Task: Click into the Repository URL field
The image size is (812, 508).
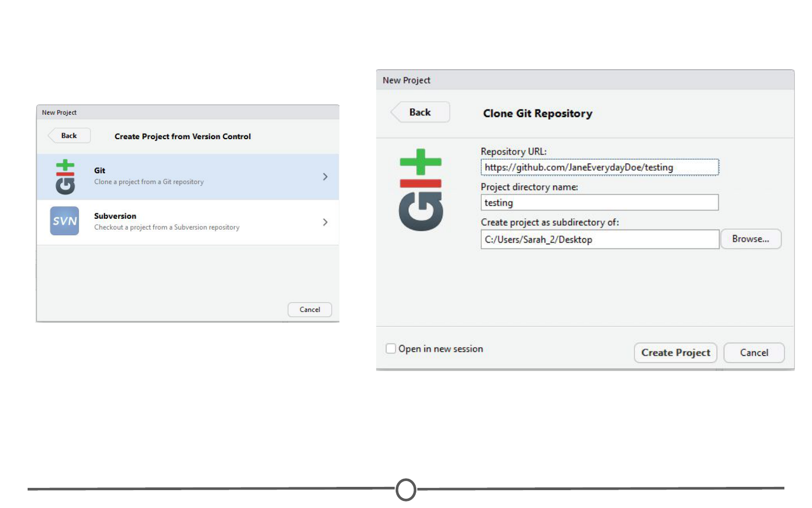Action: pos(599,167)
